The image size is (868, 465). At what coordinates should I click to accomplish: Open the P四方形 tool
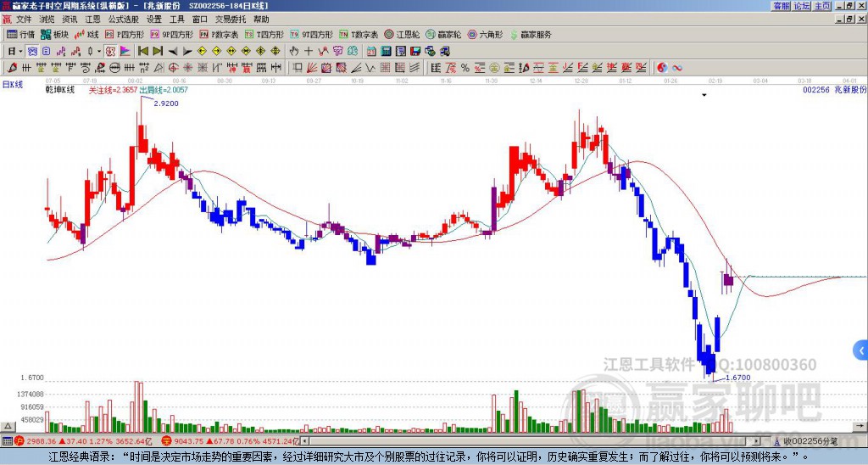coord(125,34)
